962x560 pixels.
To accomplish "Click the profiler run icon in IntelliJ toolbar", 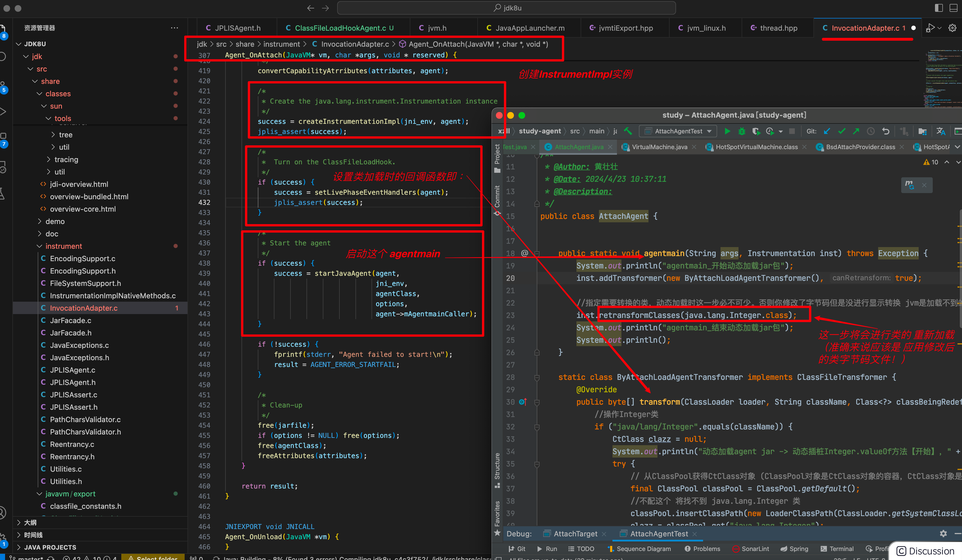I will coord(769,131).
